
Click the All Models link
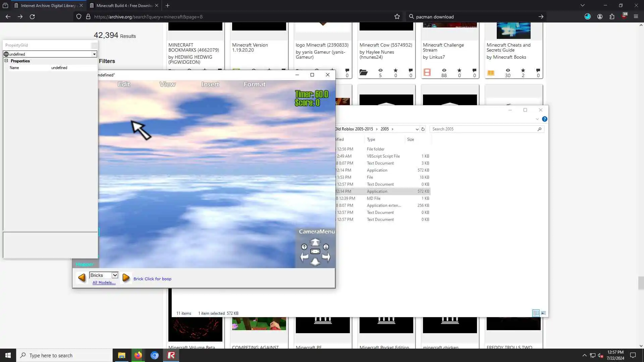tap(104, 283)
